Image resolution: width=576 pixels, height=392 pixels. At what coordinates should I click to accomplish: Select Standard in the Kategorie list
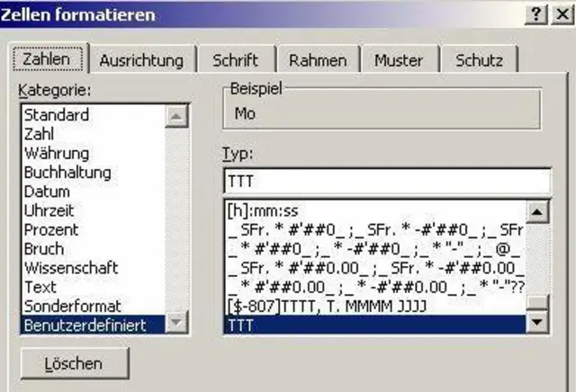(93, 115)
